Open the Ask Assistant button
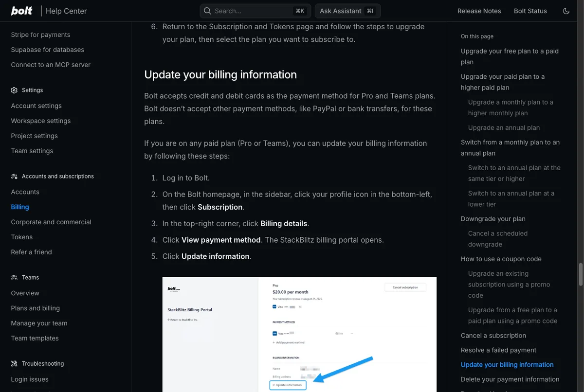This screenshot has height=392, width=584. point(347,11)
